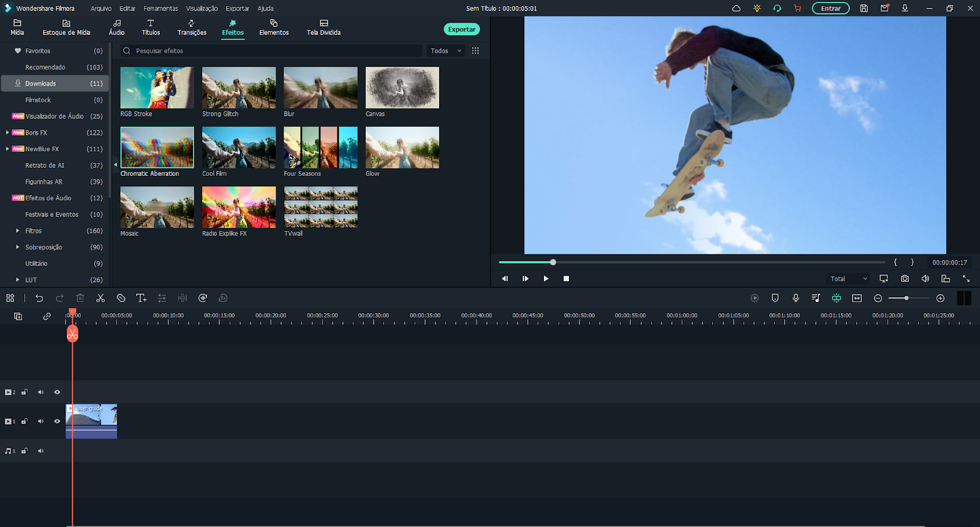Mute the audio track 1 speaker

pyautogui.click(x=40, y=451)
